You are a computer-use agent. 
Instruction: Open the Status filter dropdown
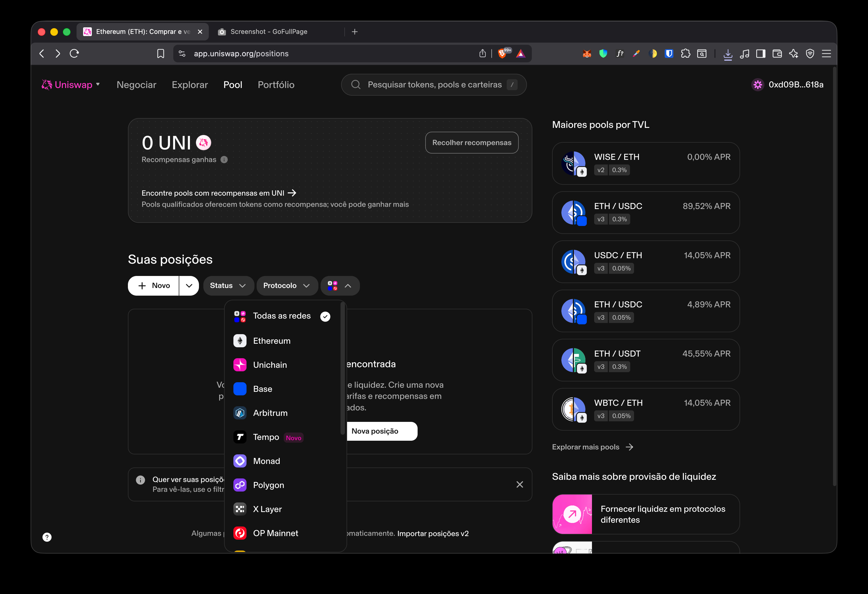point(228,286)
